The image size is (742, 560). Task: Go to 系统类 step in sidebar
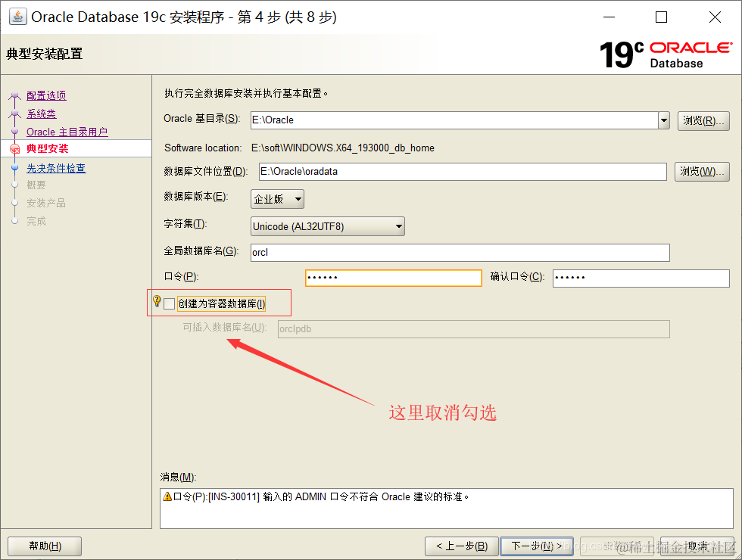pyautogui.click(x=41, y=114)
